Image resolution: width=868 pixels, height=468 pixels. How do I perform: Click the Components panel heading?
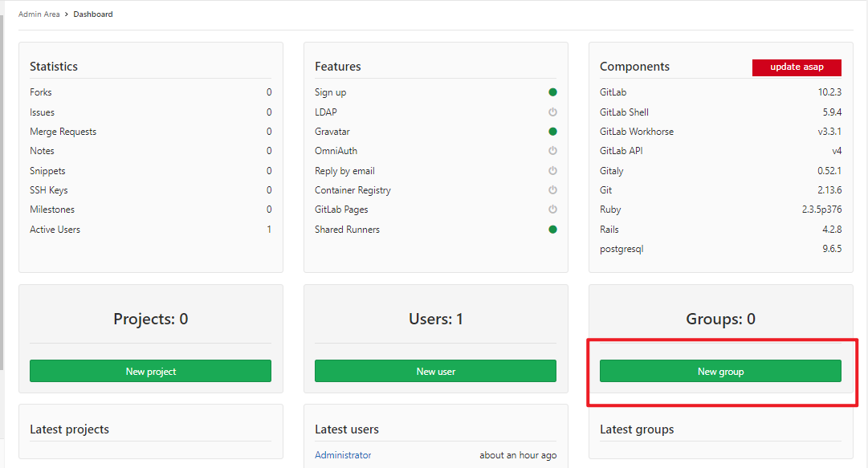click(634, 67)
